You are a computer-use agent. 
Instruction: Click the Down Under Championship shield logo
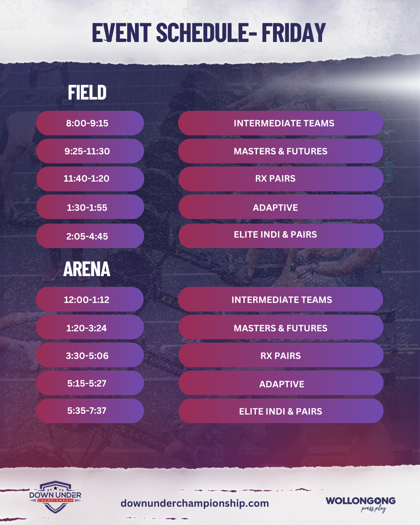pos(55,497)
